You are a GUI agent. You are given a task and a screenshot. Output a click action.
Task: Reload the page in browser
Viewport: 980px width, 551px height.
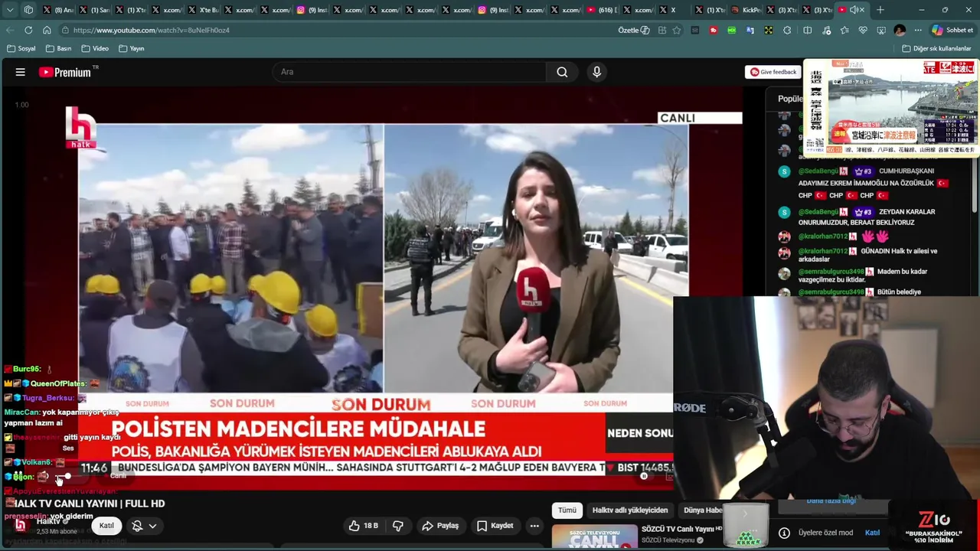point(28,30)
